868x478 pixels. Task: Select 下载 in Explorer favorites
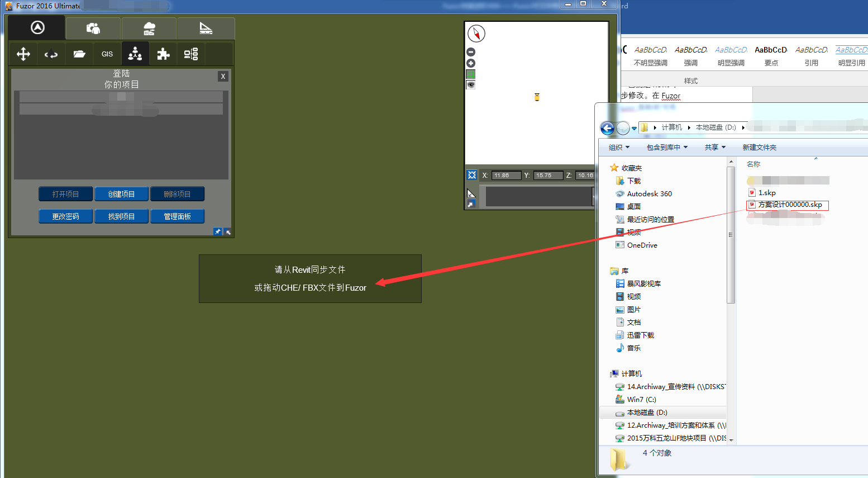(x=634, y=181)
